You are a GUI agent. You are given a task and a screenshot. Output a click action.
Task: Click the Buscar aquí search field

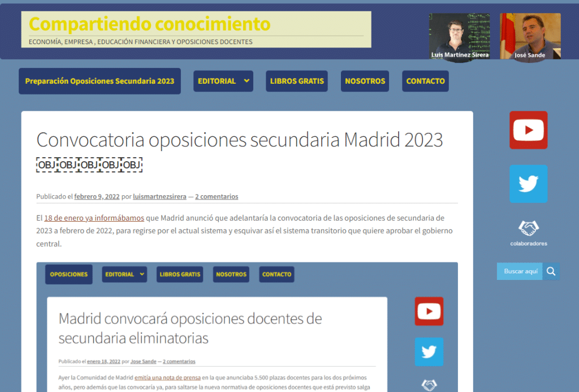click(x=520, y=272)
